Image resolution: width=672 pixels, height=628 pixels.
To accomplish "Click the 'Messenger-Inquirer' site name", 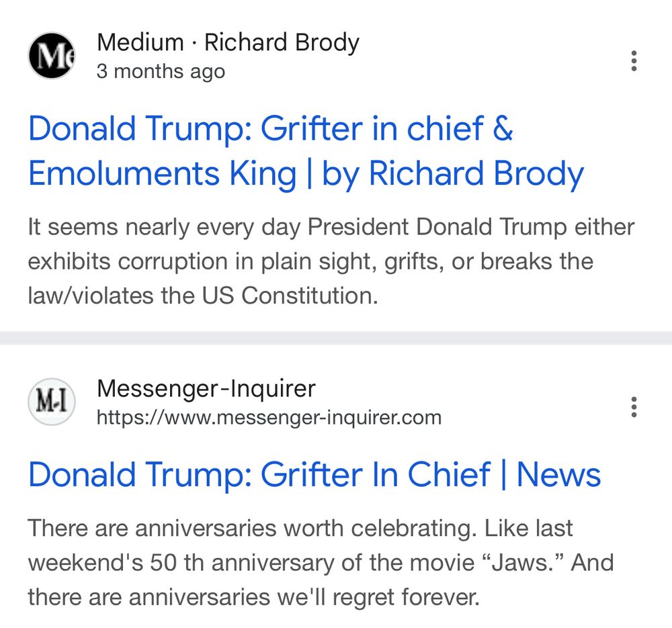I will pos(206,388).
